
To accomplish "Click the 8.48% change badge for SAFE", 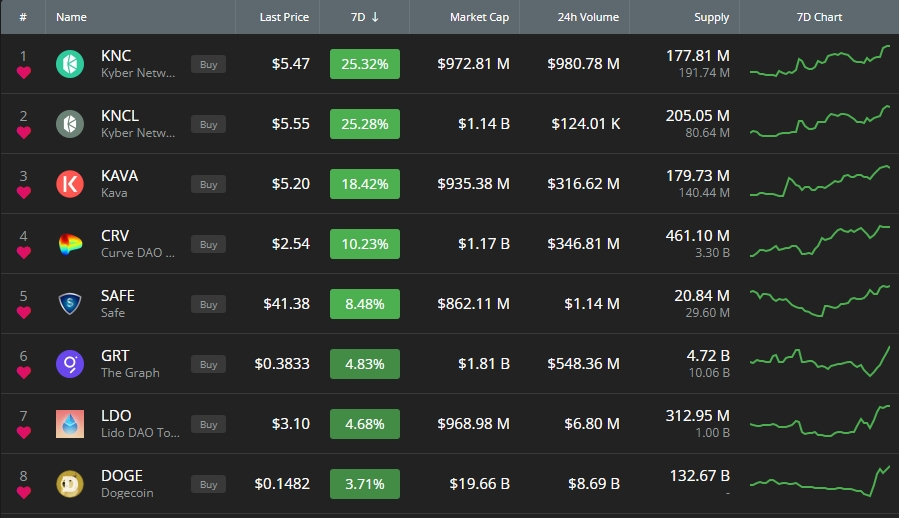I will tap(365, 303).
